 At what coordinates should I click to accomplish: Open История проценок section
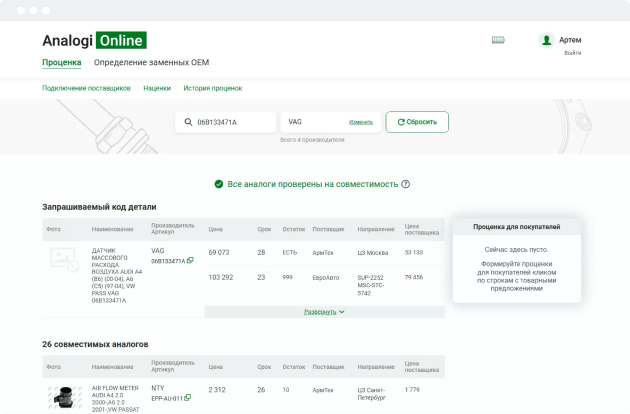tap(212, 88)
